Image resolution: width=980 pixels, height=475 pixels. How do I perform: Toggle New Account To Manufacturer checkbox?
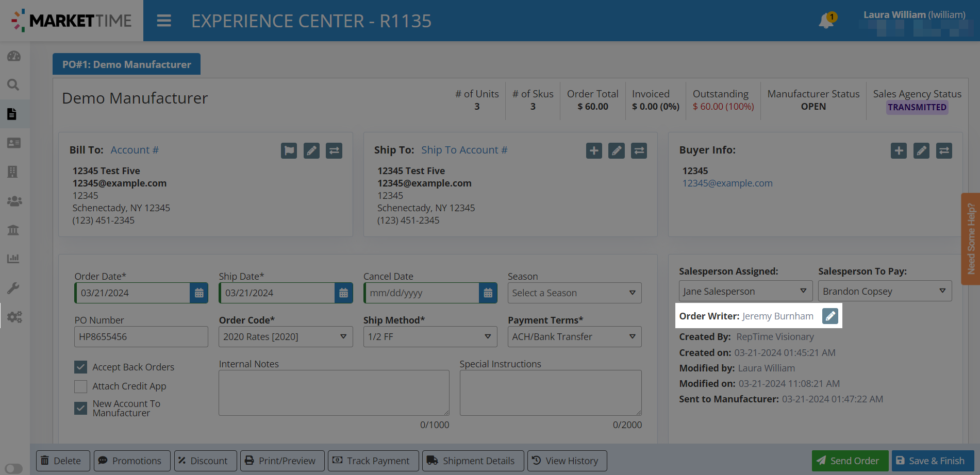81,408
